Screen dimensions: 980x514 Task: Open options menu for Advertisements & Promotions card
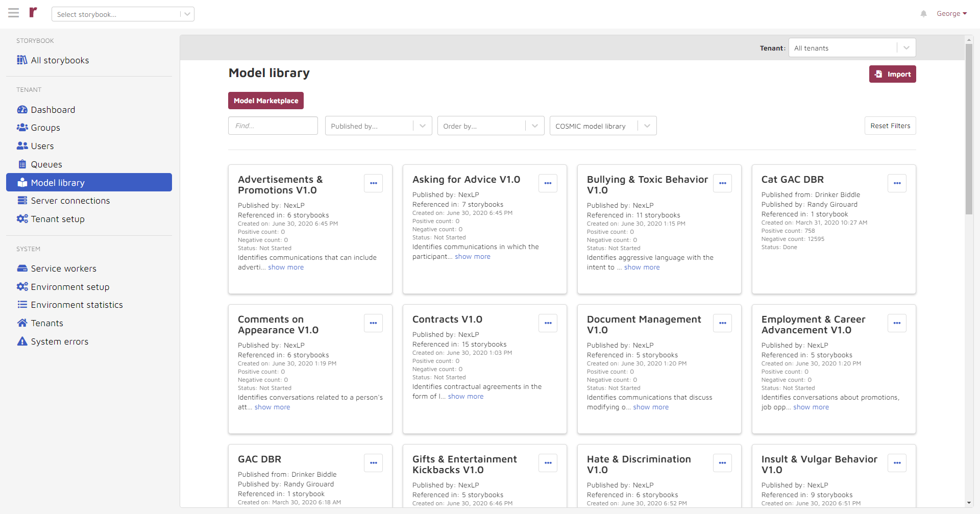[374, 183]
